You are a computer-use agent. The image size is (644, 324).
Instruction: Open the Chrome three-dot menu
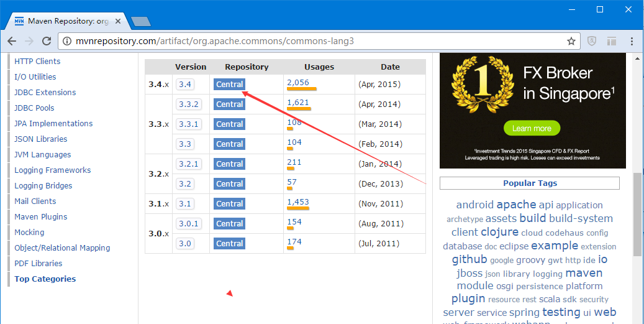click(632, 41)
